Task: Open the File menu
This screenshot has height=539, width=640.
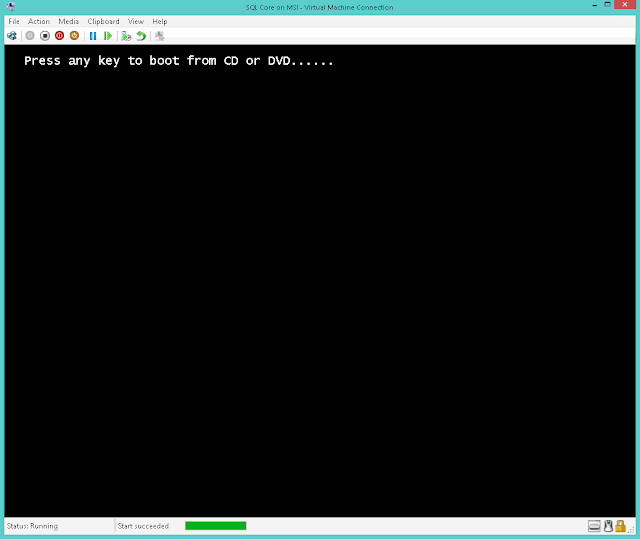Action: [14, 21]
